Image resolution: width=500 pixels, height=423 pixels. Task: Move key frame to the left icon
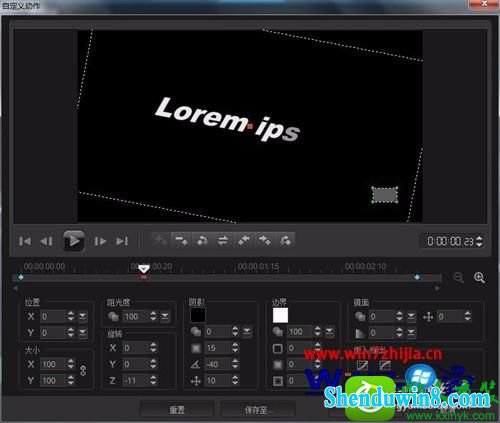(244, 240)
